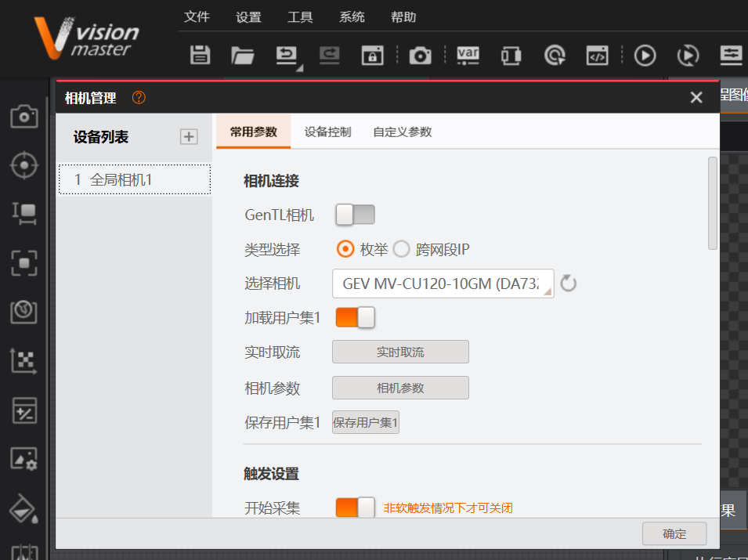The image size is (748, 560).
Task: Select the color processing bucket icon
Action: pyautogui.click(x=23, y=508)
